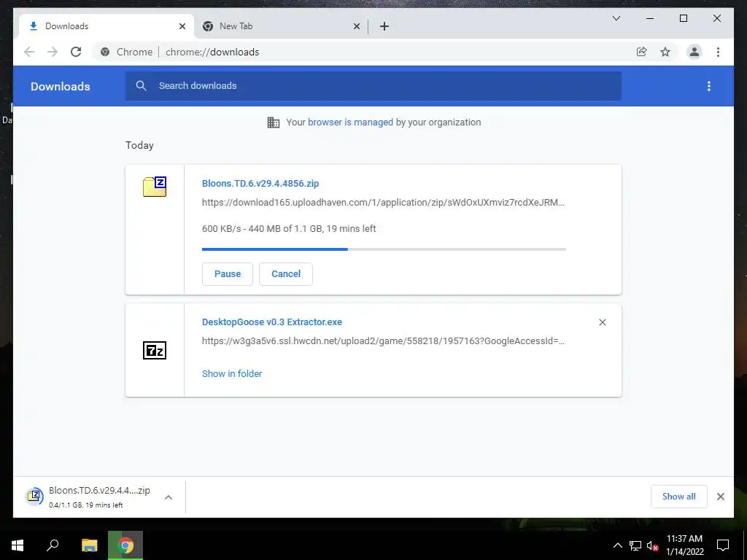Open DesktopGoose v0.3 Extractor.exe link

272,322
